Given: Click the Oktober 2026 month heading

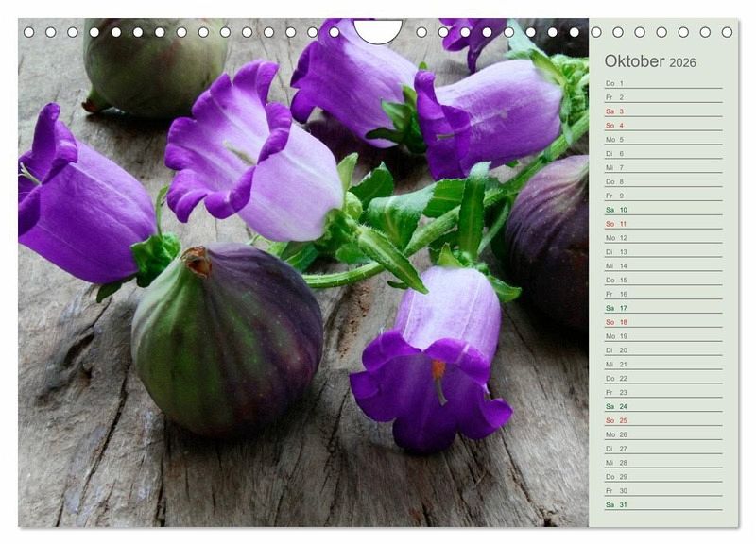Looking at the screenshot, I should 649,61.
